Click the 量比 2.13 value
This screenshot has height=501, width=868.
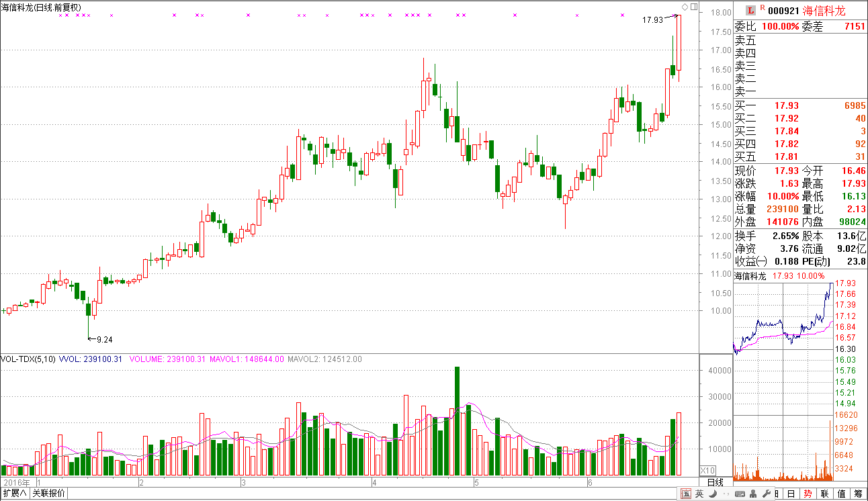(857, 210)
